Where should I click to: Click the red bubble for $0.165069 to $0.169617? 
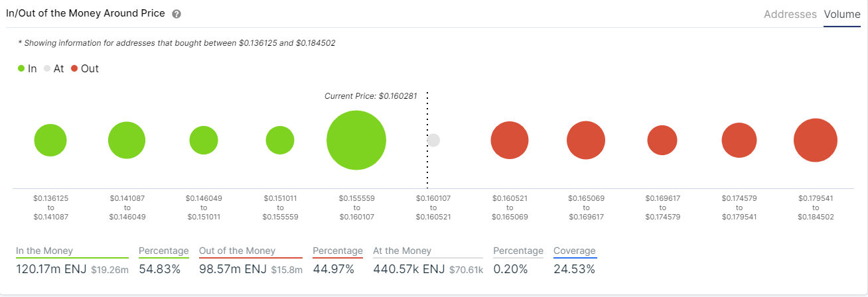[586, 141]
